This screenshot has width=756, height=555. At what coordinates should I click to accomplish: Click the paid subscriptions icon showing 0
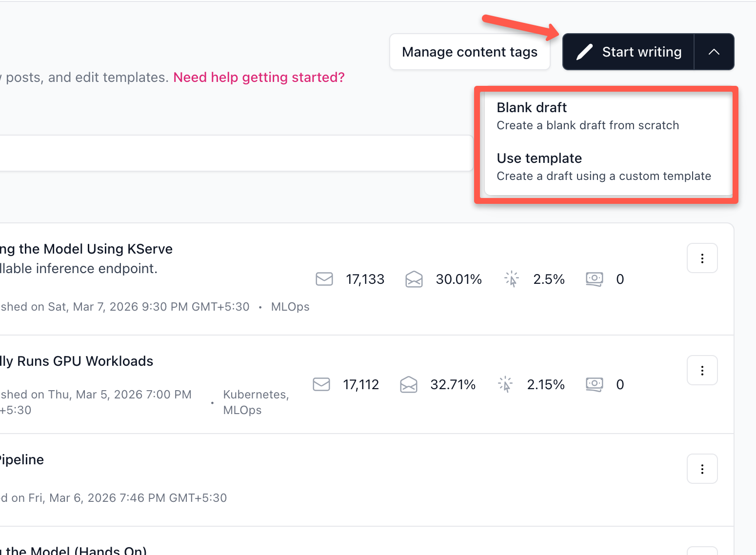pyautogui.click(x=594, y=279)
